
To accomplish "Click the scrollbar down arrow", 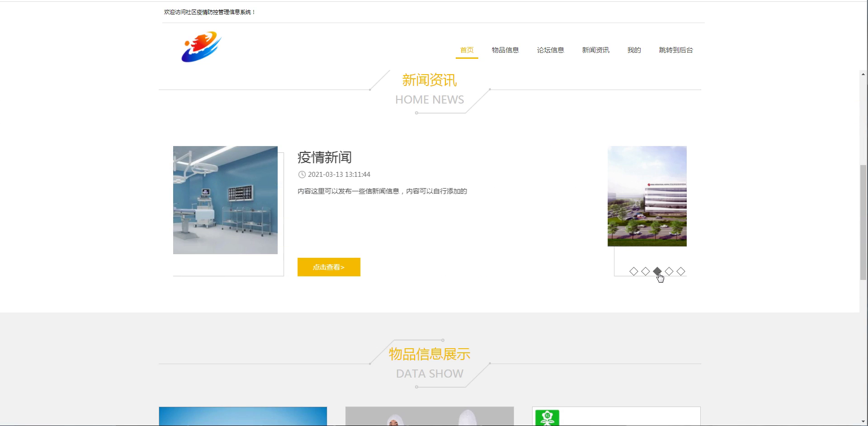I will 863,421.
